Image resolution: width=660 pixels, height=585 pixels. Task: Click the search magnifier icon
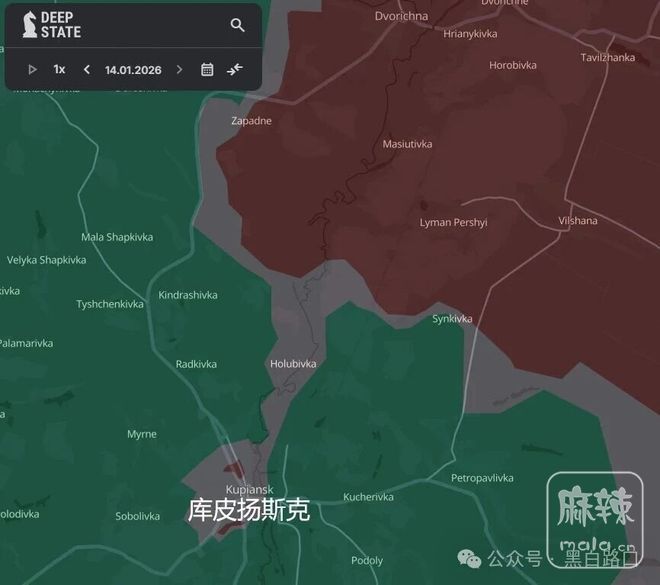click(x=237, y=25)
